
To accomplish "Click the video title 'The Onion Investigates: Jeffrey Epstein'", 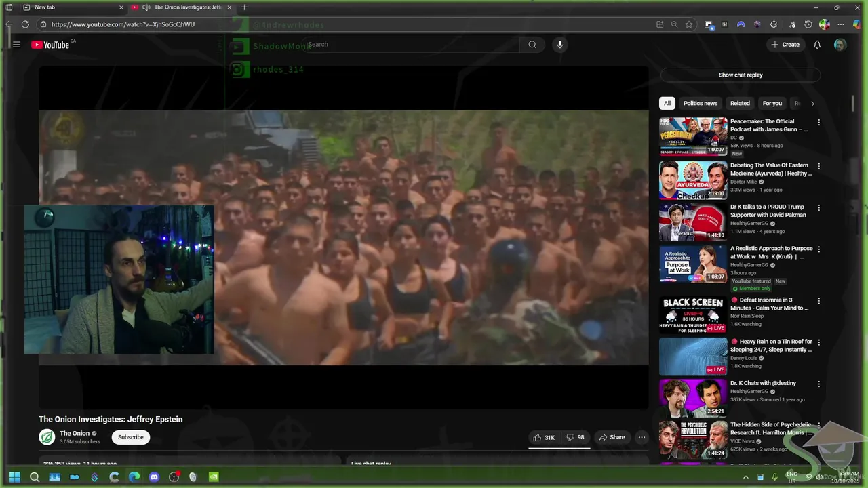I will click(x=111, y=420).
